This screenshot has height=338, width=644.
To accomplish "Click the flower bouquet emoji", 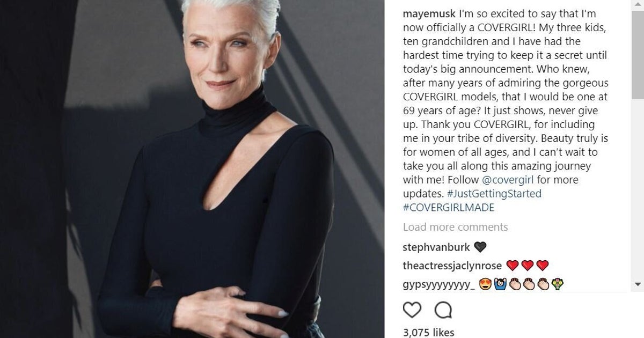I will (x=557, y=284).
